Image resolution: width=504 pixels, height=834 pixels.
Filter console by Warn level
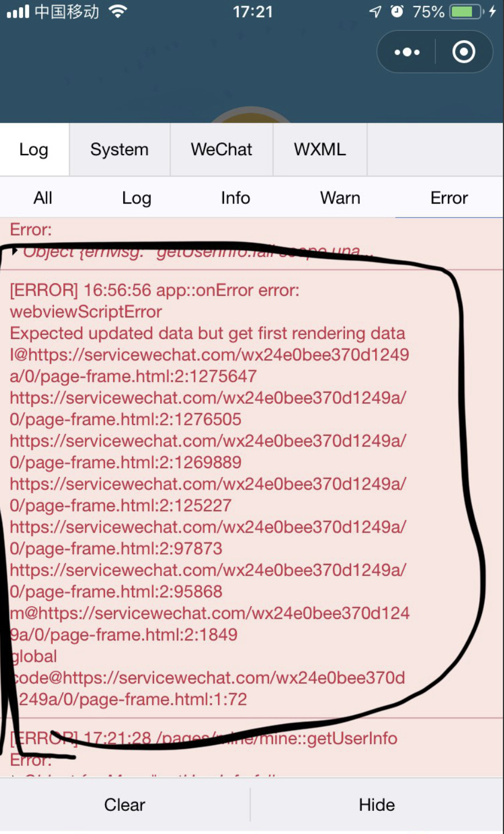click(340, 198)
